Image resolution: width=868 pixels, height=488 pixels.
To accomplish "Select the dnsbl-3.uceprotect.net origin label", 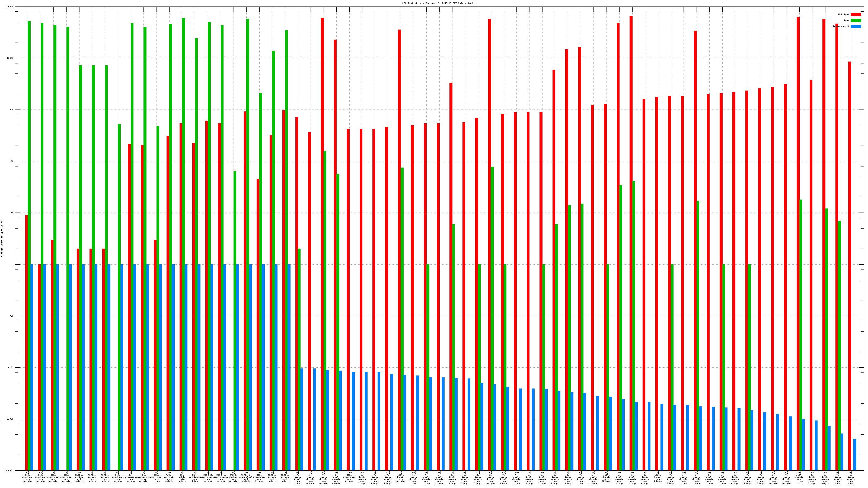I will pos(246,477).
